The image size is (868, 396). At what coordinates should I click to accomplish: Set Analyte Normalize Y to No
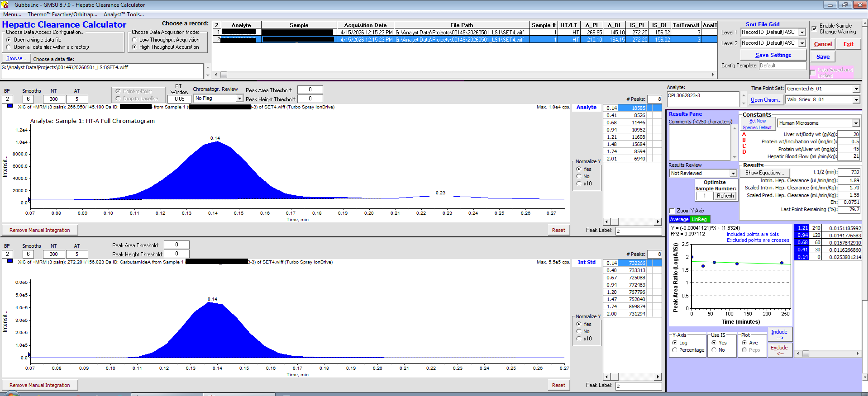click(x=579, y=176)
